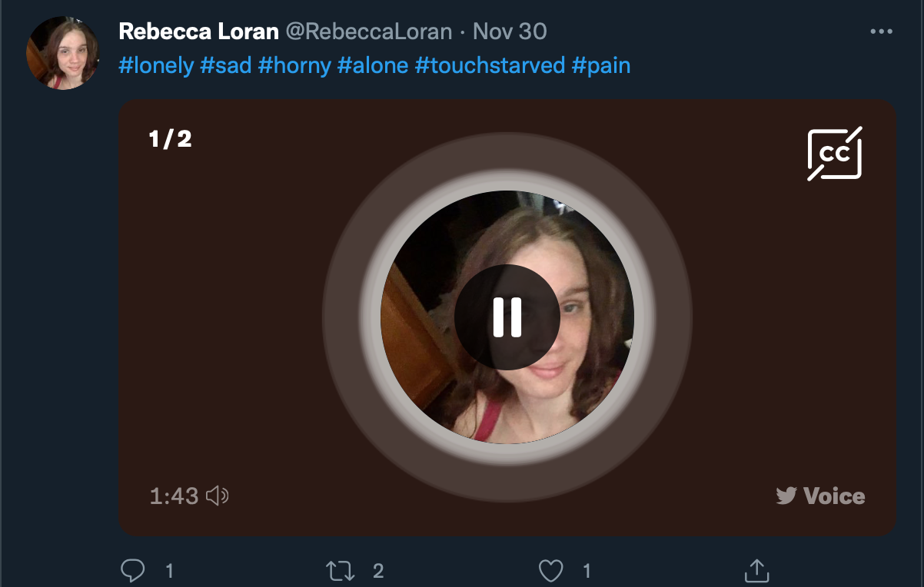The width and height of the screenshot is (924, 587).
Task: Click the retweet arrows icon
Action: [340, 571]
